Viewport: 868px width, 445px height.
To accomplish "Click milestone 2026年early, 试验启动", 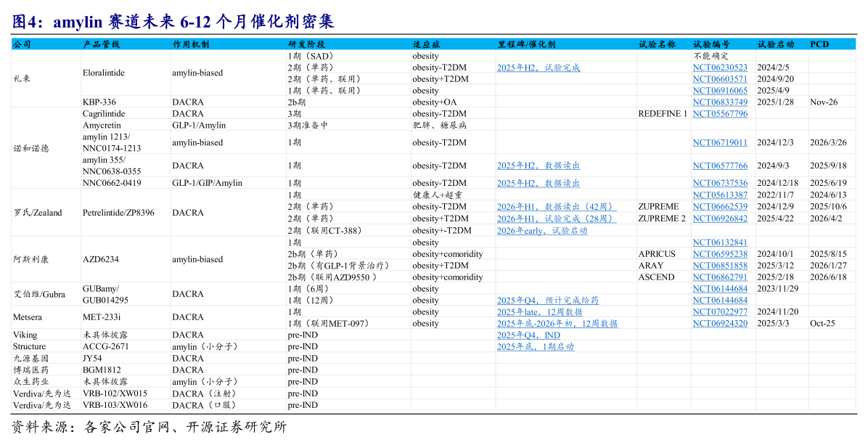I will 542,231.
